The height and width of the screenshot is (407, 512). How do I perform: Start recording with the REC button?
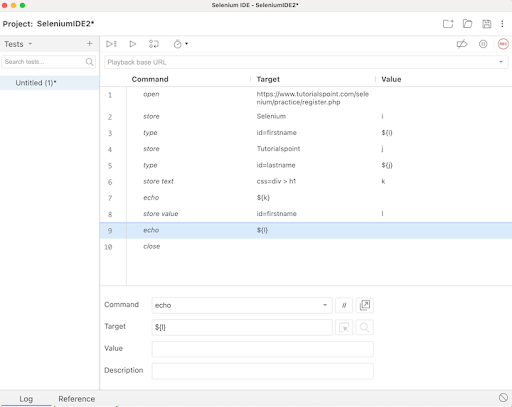click(x=503, y=44)
